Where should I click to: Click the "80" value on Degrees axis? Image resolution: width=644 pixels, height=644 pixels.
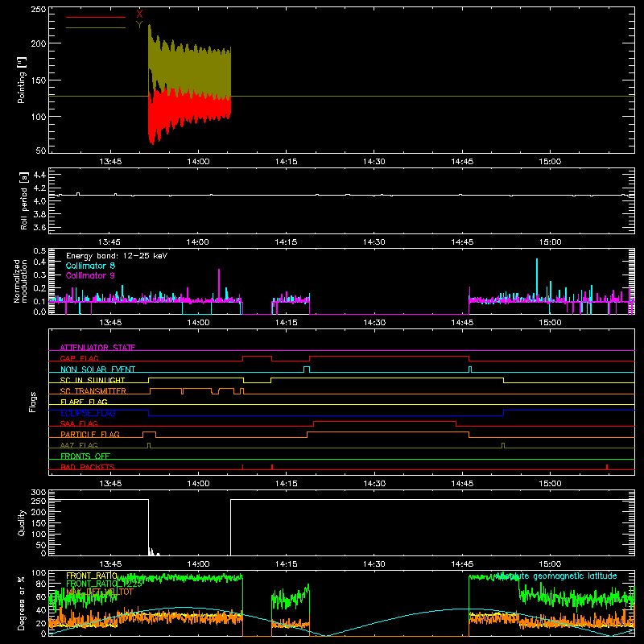(x=42, y=583)
